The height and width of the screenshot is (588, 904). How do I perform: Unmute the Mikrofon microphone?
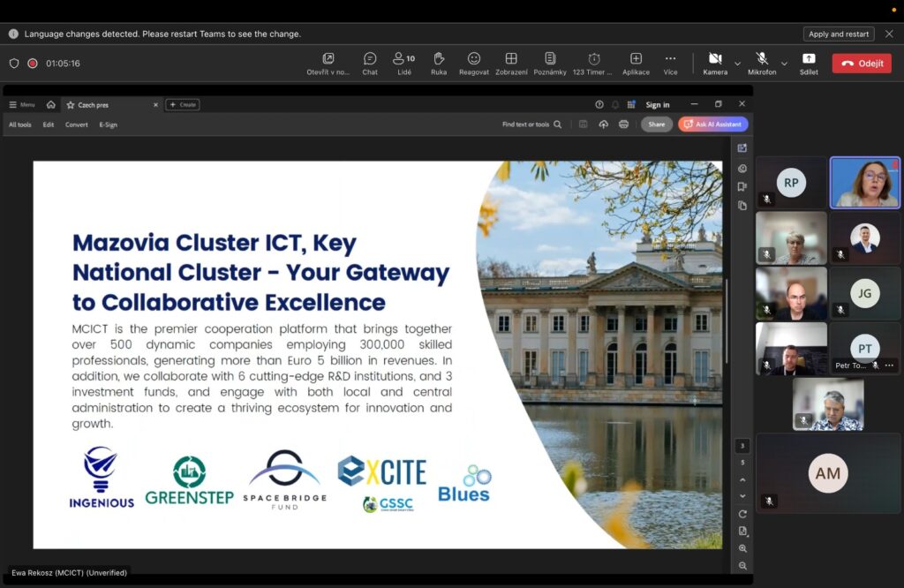[761, 63]
